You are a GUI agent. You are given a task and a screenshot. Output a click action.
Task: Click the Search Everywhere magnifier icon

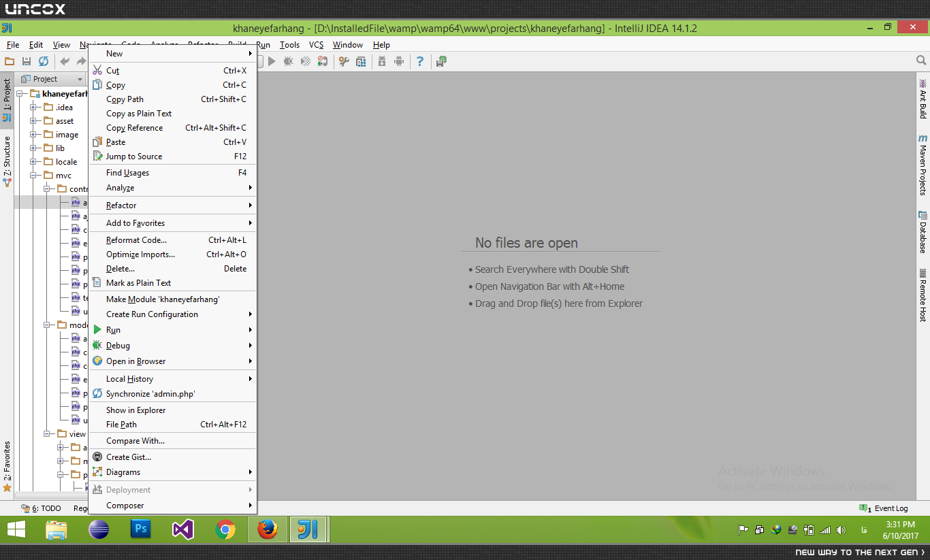(x=921, y=61)
